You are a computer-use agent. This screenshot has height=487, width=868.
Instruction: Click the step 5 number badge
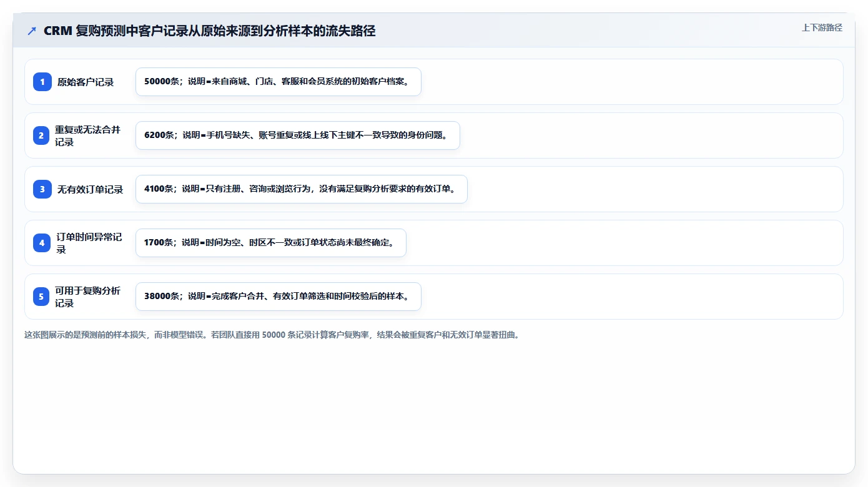coord(42,297)
